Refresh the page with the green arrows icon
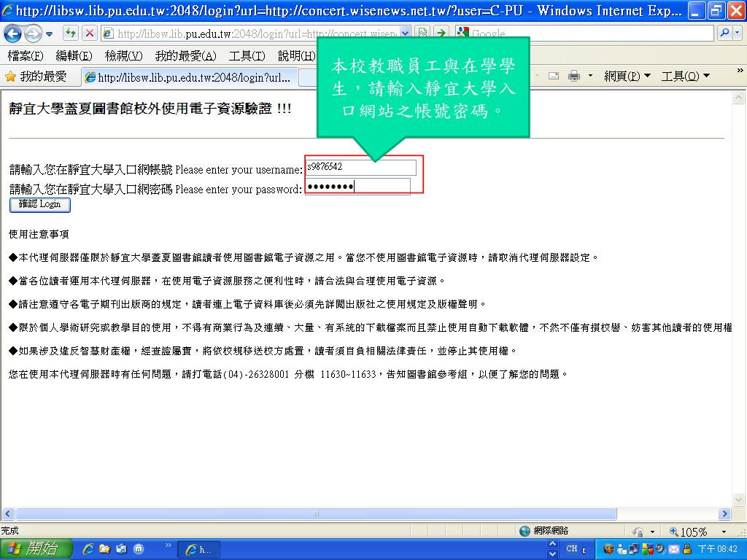 [x=71, y=33]
